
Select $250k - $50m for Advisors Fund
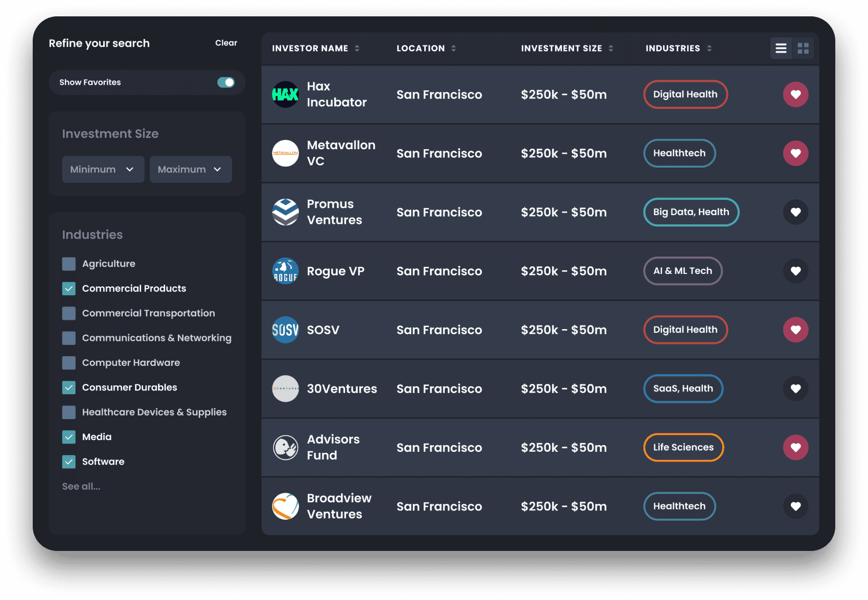[564, 447]
